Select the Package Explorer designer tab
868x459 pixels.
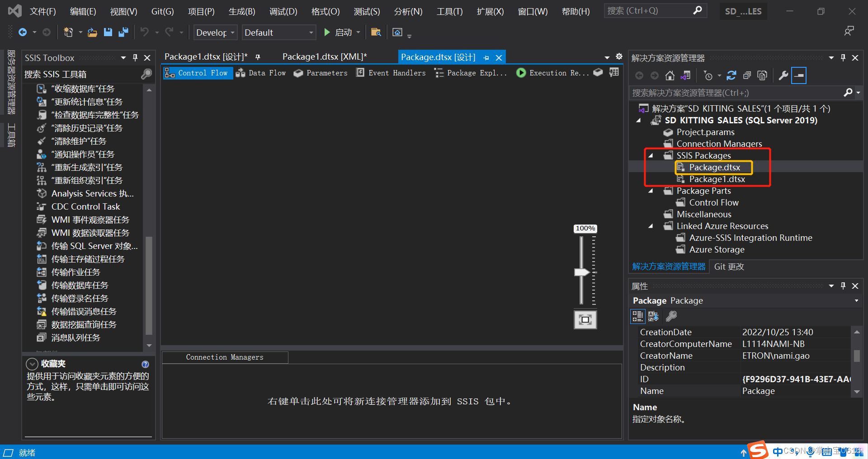[470, 73]
